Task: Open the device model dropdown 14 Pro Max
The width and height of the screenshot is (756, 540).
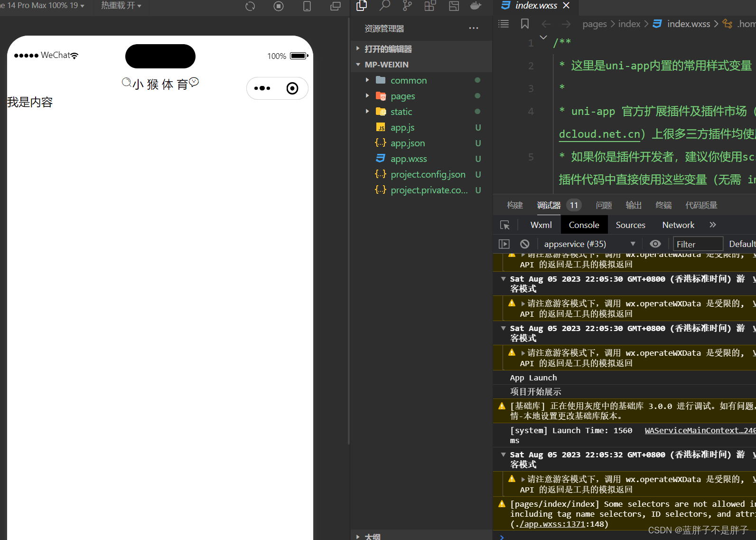Action: pyautogui.click(x=43, y=6)
